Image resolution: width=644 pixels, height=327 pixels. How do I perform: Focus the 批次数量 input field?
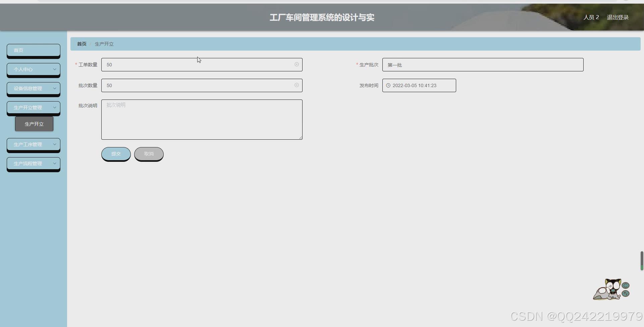(202, 85)
